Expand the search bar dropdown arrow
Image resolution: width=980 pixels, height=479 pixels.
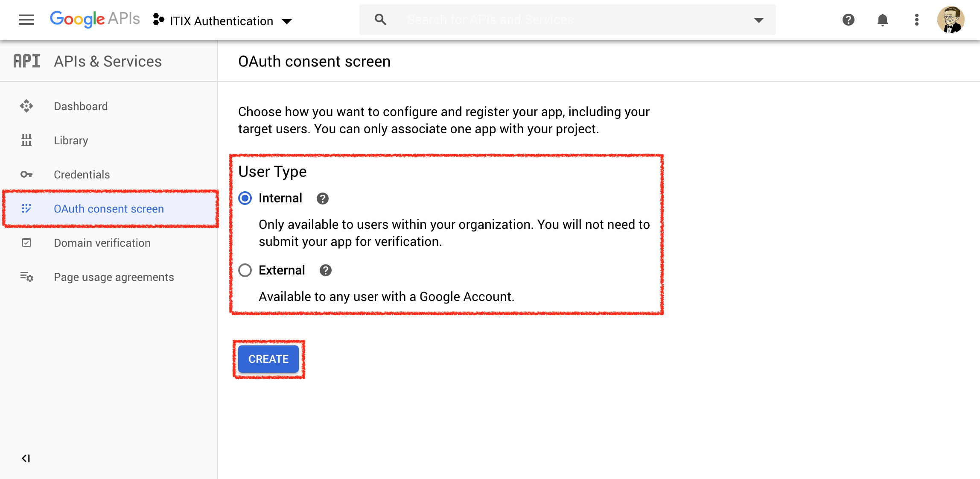[758, 20]
